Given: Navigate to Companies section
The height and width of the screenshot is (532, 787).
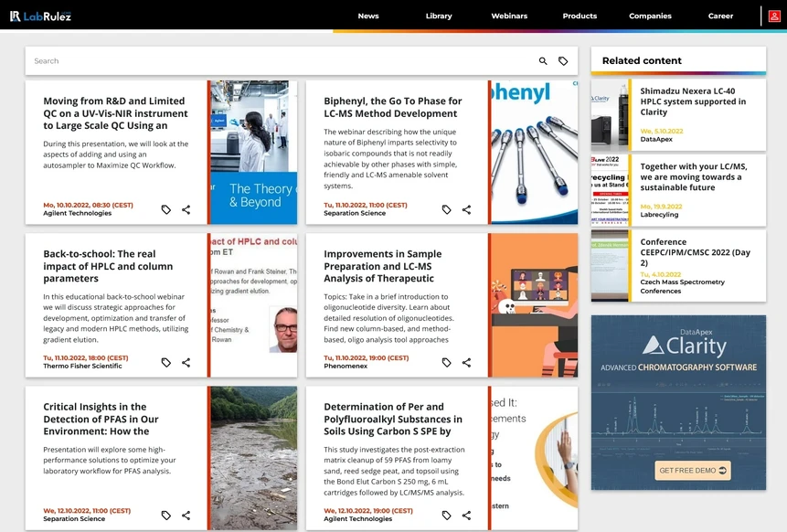Looking at the screenshot, I should (x=651, y=16).
